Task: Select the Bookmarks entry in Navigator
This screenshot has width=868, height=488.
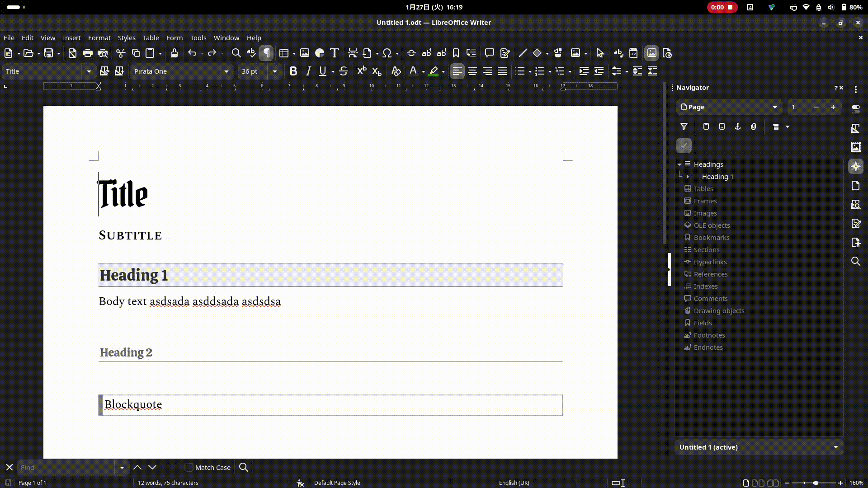Action: 711,238
